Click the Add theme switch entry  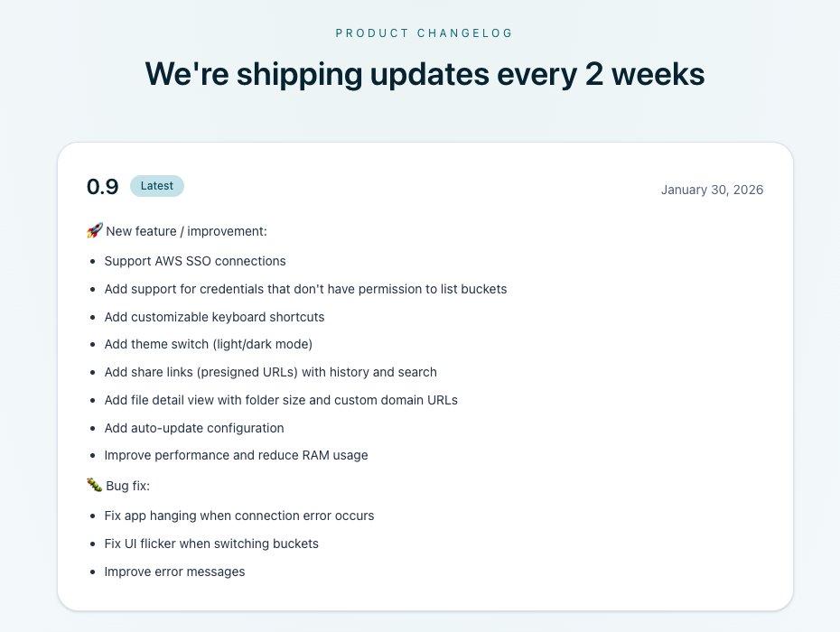tap(209, 344)
